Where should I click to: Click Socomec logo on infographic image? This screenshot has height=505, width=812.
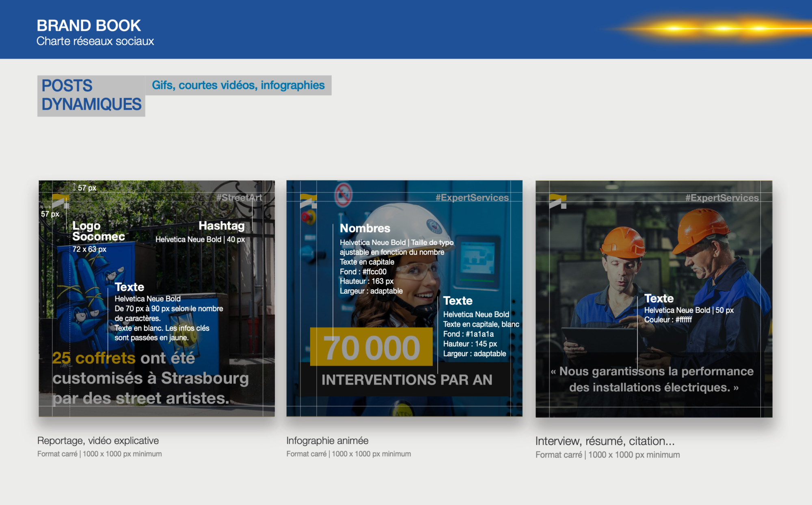click(x=308, y=201)
